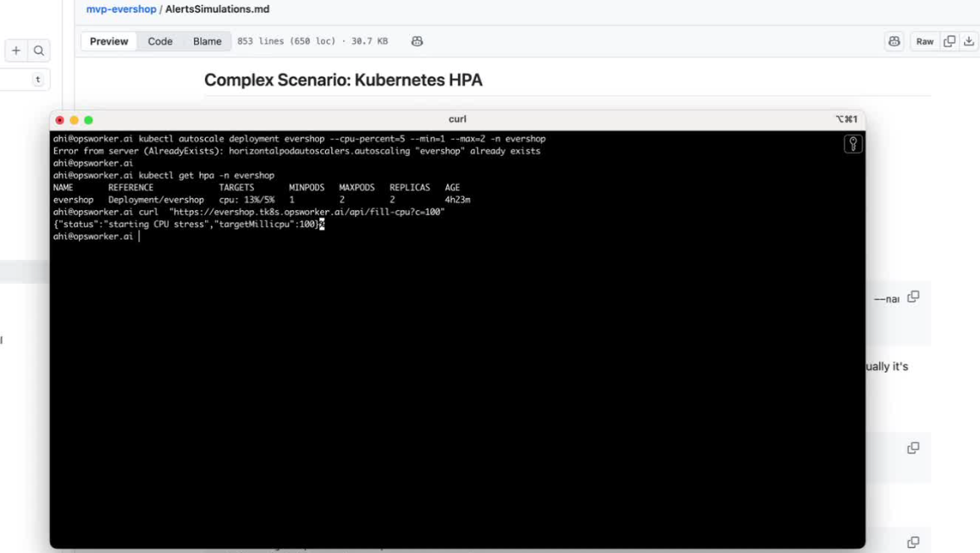The height and width of the screenshot is (553, 980).
Task: Open the Raw file view
Action: 925,41
